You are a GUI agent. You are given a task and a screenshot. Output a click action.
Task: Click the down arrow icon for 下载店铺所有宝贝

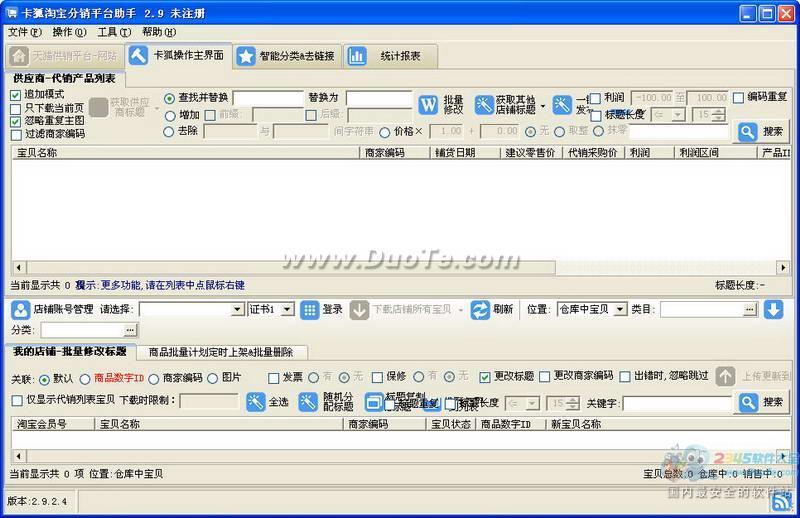[359, 310]
